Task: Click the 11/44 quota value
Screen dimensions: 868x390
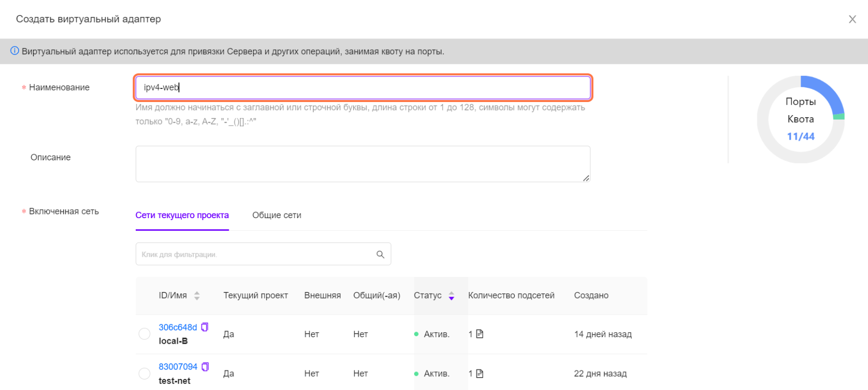Action: click(x=801, y=136)
